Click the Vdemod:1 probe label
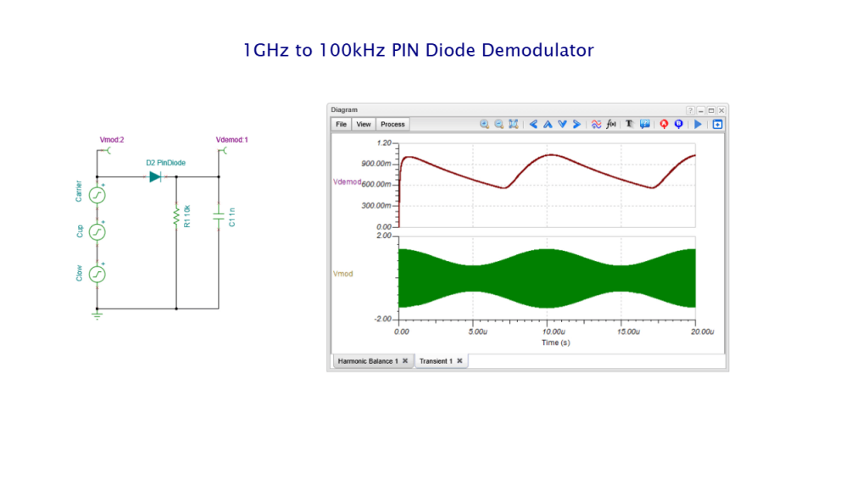Image resolution: width=868 pixels, height=485 pixels. 232,140
